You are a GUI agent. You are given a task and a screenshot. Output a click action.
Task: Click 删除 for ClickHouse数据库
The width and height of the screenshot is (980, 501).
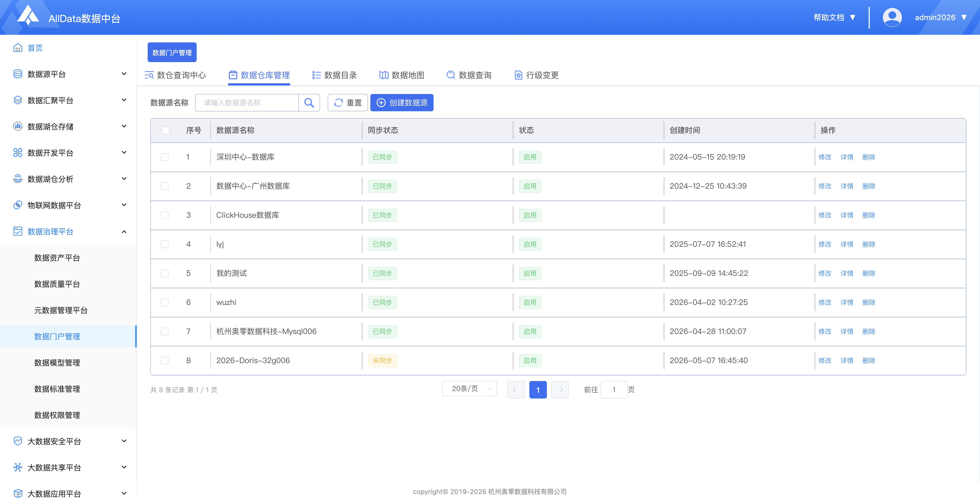coord(869,215)
